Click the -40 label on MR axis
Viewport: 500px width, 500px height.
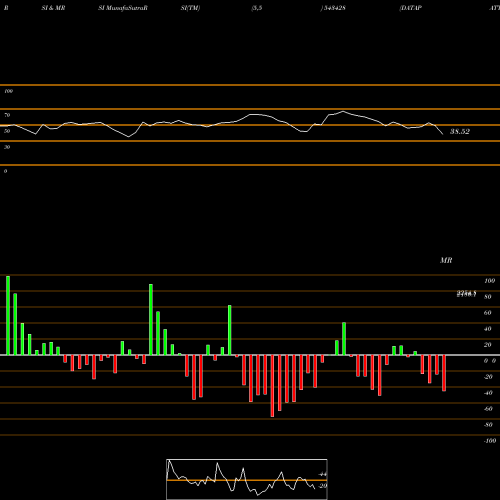pos(488,393)
